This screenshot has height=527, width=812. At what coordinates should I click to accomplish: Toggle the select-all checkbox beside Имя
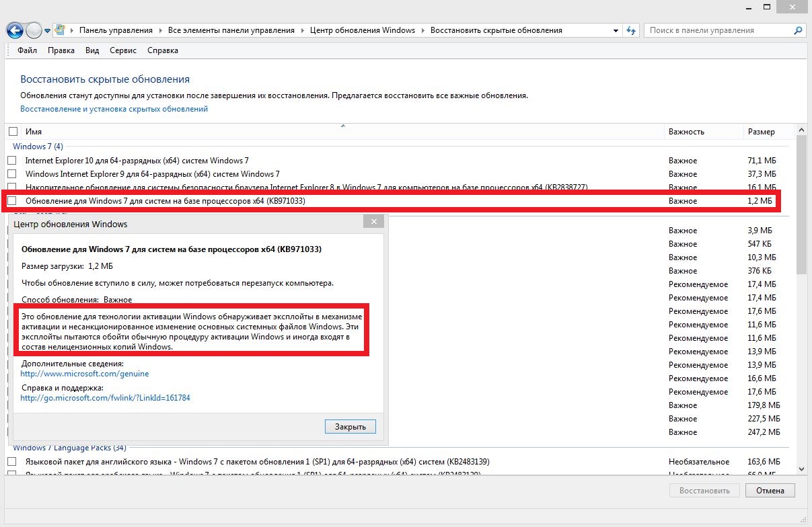pyautogui.click(x=13, y=132)
